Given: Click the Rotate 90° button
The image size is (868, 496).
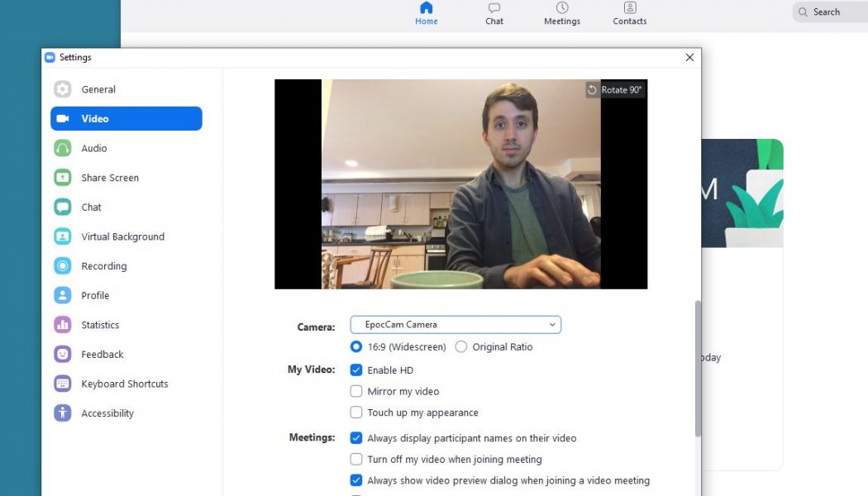Looking at the screenshot, I should point(614,90).
